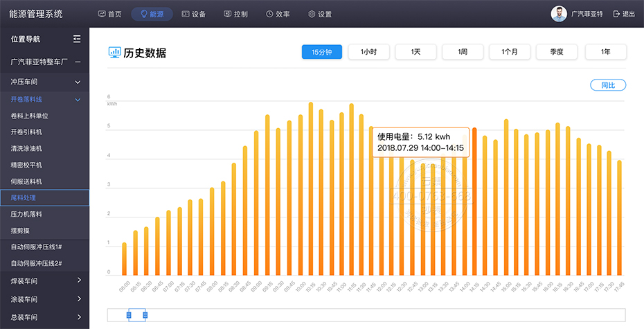The image size is (644, 329).
Task: Go to the 控制 control section
Action: [x=235, y=14]
